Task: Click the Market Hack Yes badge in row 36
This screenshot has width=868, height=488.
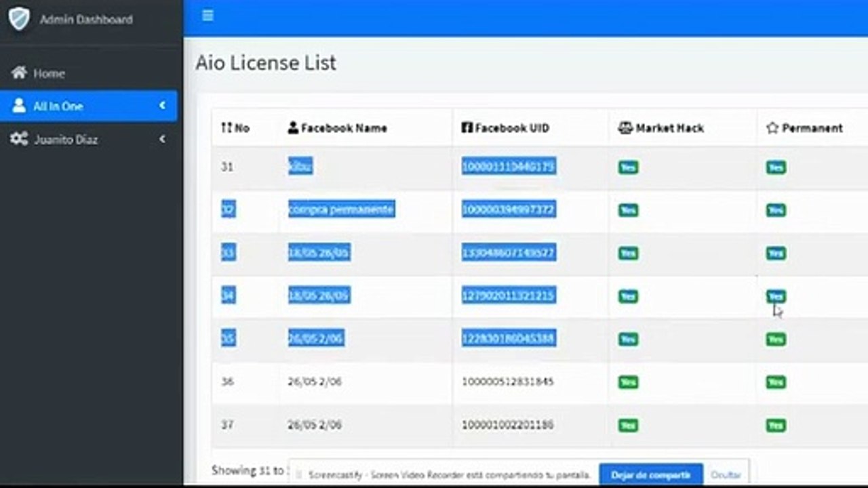Action: pyautogui.click(x=628, y=382)
